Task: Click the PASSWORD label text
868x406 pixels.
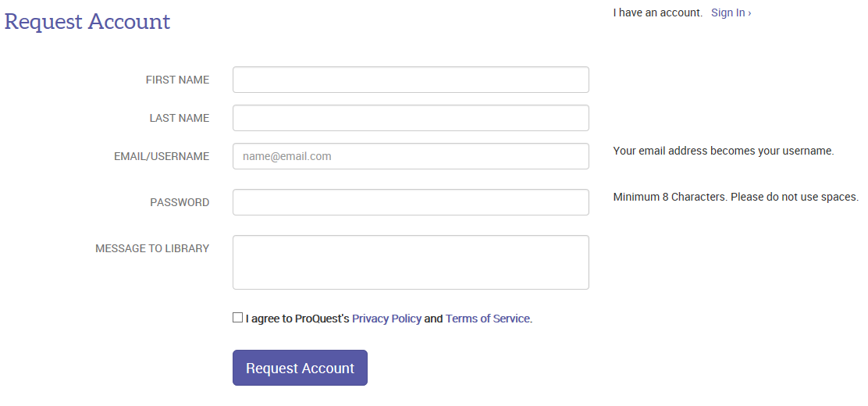Action: tap(180, 202)
